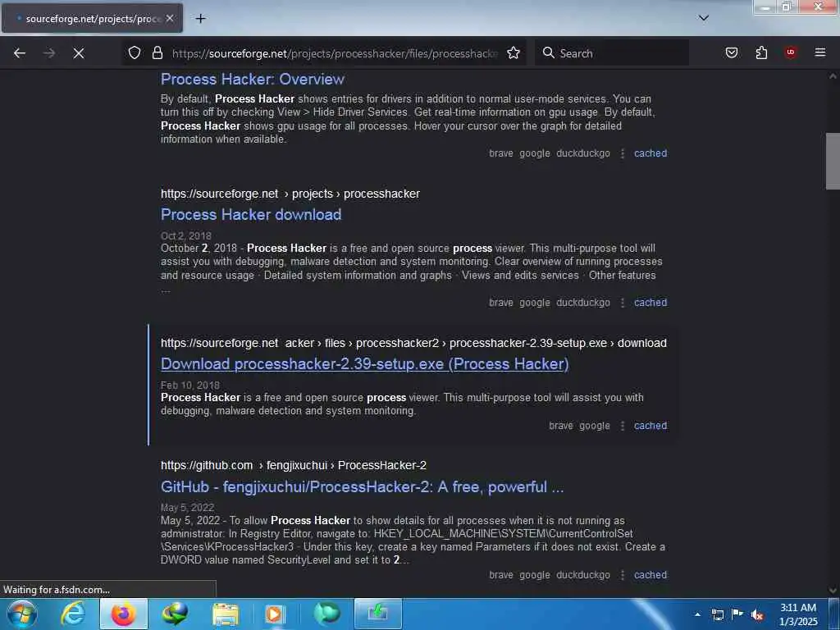
Task: Click duckduckgo under GitHub result
Action: click(583, 575)
